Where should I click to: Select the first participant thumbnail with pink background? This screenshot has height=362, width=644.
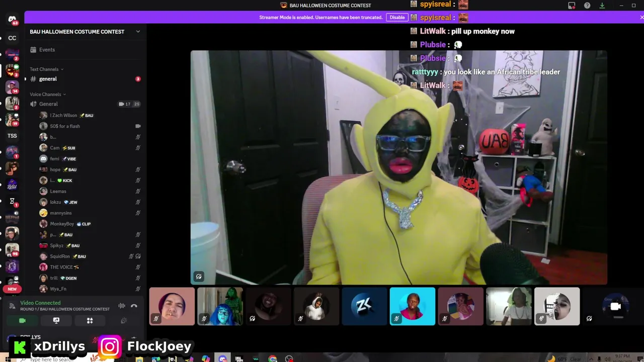[x=172, y=306]
